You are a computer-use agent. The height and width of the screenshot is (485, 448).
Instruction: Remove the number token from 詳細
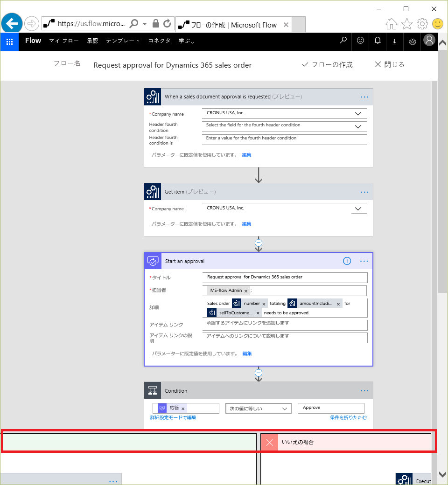pyautogui.click(x=264, y=305)
